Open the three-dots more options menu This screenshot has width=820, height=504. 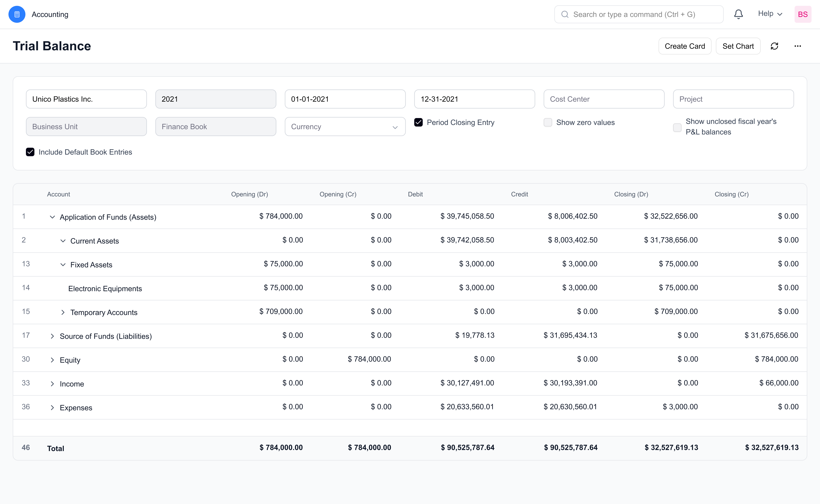[797, 46]
